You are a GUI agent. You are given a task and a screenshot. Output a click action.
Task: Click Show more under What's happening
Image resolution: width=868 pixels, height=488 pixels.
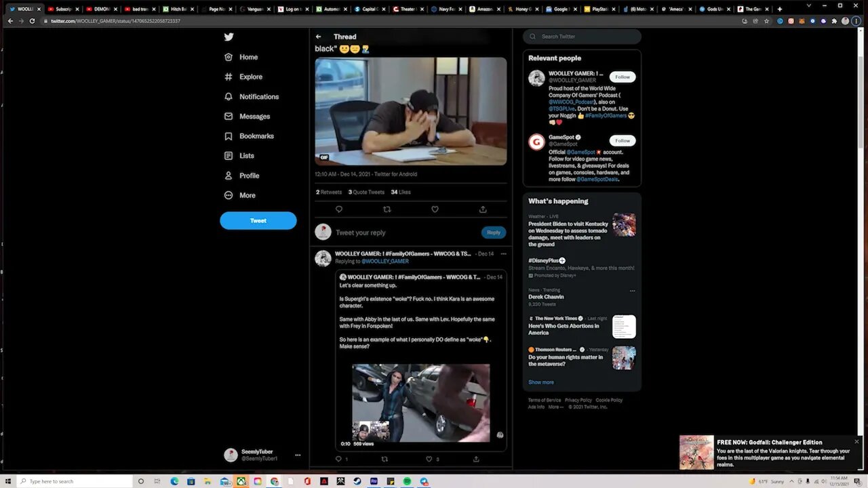click(541, 382)
